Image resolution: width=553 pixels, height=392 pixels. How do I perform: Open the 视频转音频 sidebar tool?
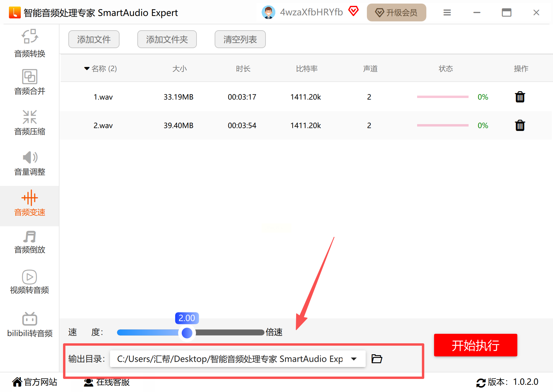(29, 282)
